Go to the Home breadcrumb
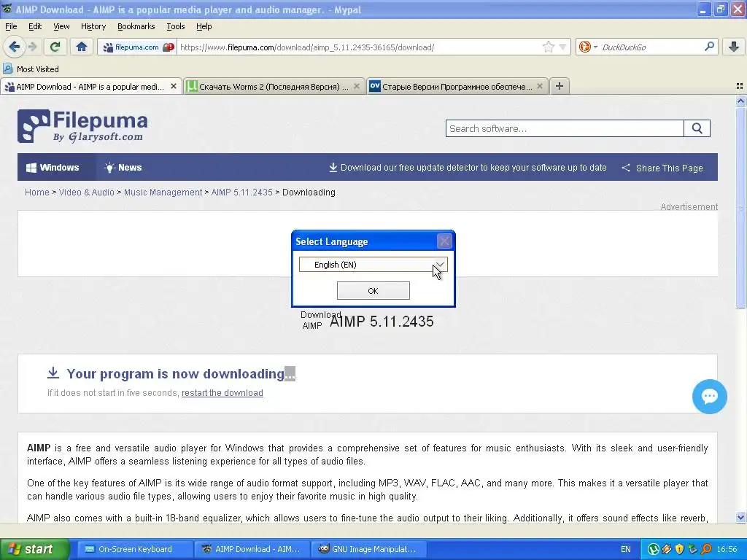The image size is (747, 560). [36, 192]
